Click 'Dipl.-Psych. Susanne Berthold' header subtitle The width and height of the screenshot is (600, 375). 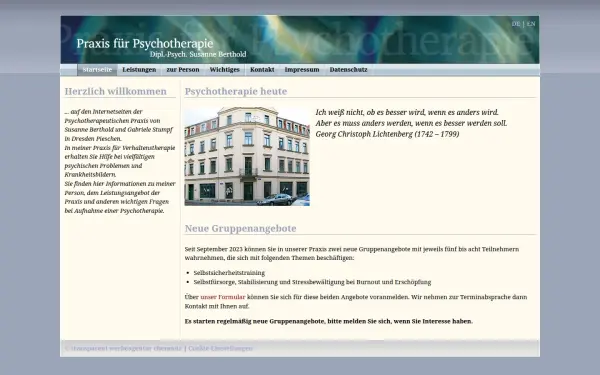pos(198,54)
